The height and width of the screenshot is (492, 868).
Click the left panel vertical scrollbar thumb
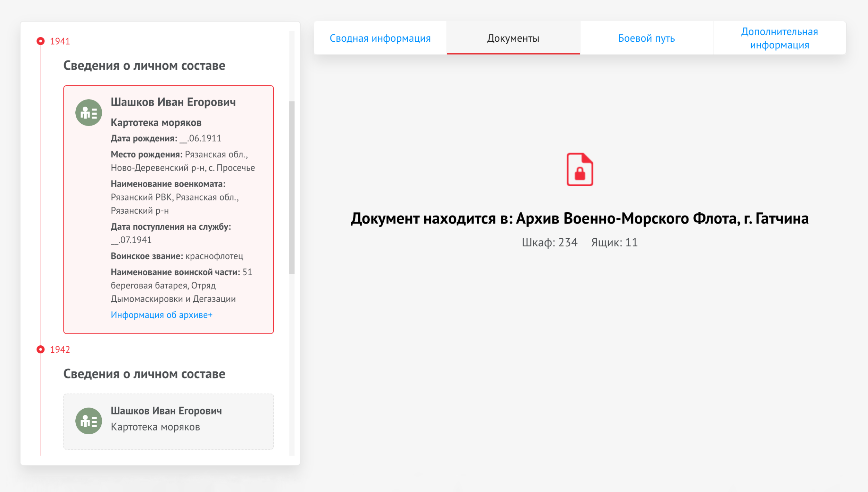pyautogui.click(x=292, y=188)
